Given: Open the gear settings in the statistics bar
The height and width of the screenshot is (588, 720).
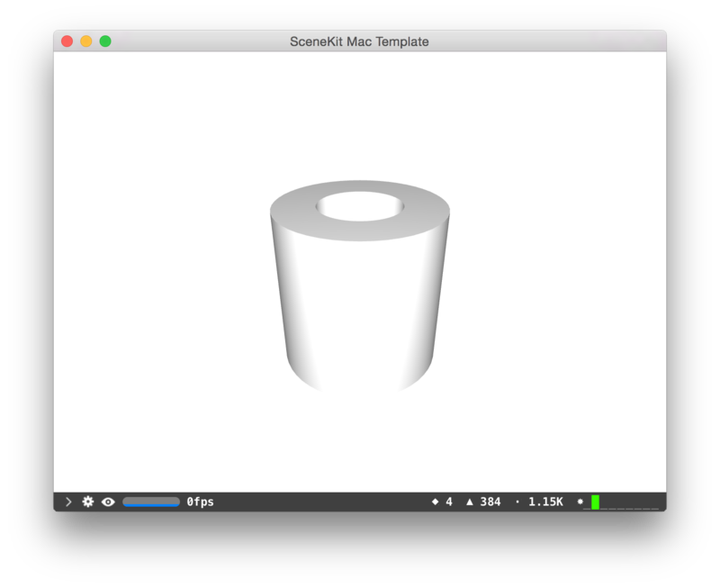Looking at the screenshot, I should coord(87,502).
